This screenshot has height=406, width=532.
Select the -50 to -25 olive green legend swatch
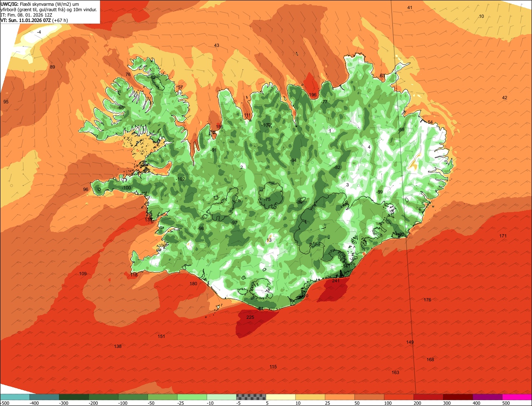pos(163,397)
